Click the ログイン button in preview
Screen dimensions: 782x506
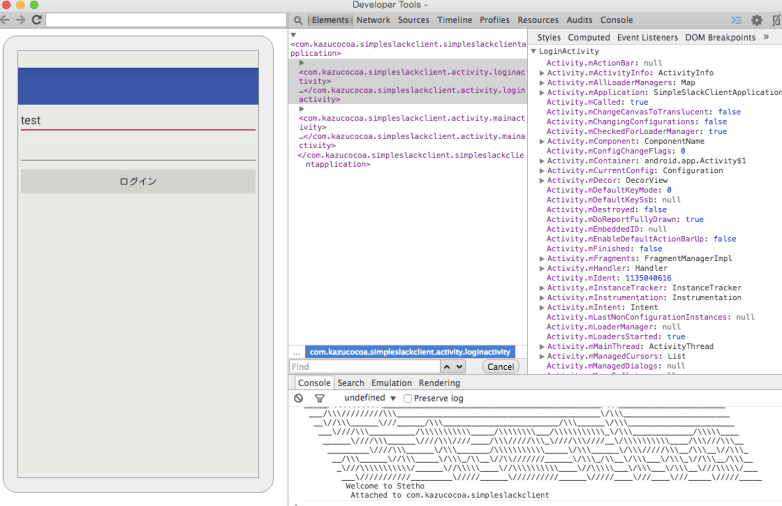[x=138, y=181]
